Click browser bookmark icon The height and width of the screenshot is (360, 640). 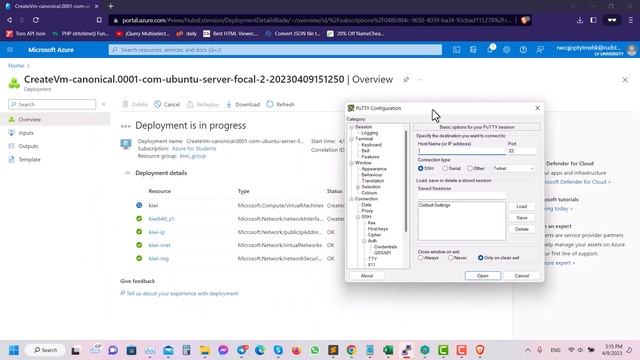99,20
